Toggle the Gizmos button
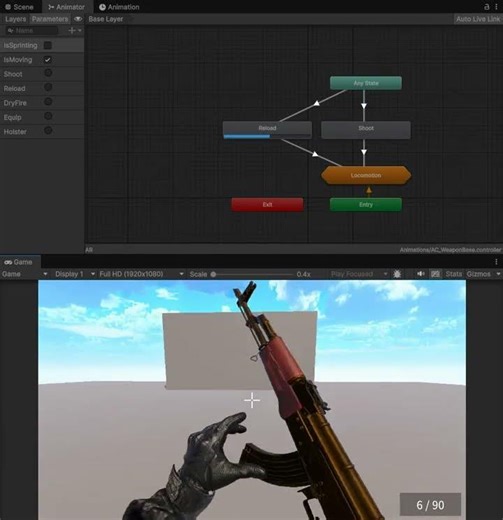The image size is (503, 520). coord(478,274)
